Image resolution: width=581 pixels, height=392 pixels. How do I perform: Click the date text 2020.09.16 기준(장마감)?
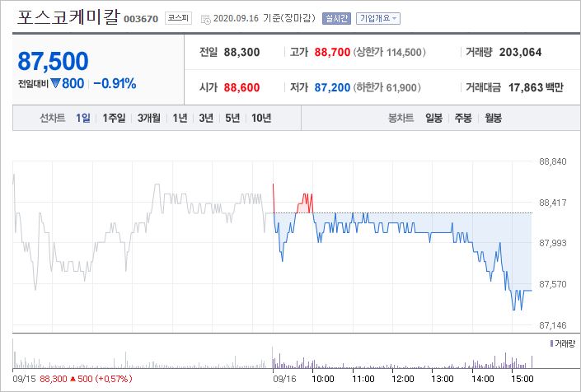point(265,18)
